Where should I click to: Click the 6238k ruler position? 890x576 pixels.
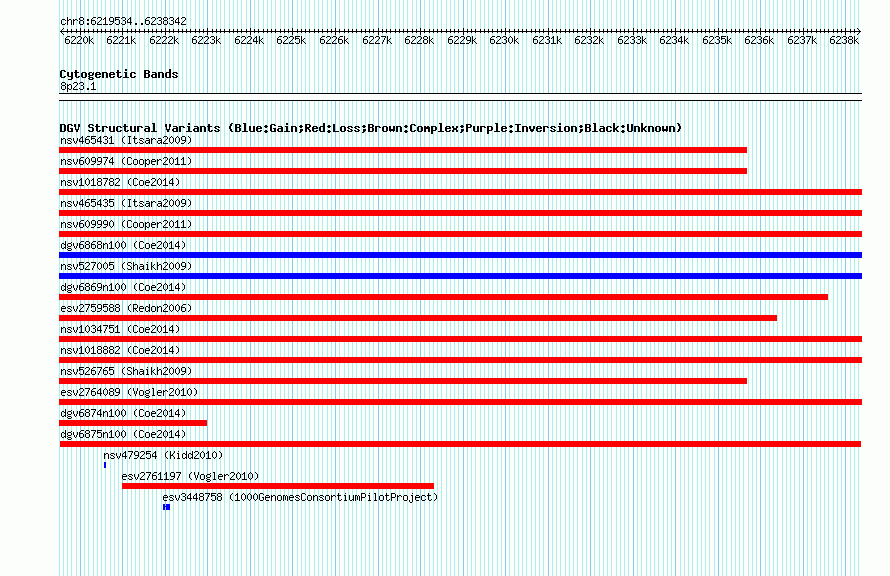point(844,40)
